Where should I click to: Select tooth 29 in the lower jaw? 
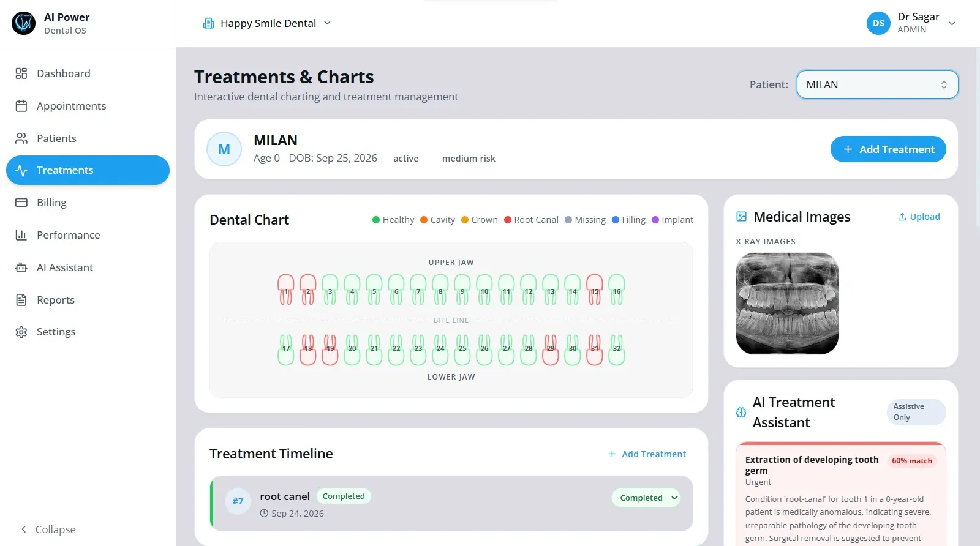click(x=551, y=350)
